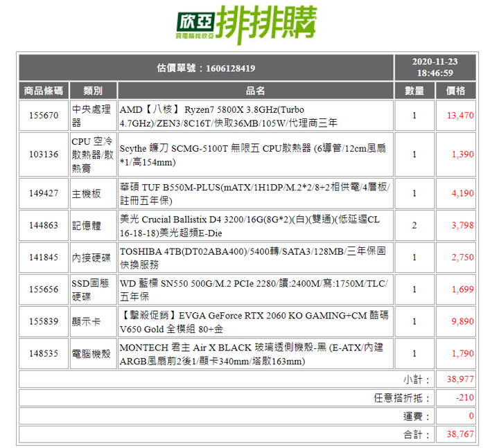Click the EVGA GeForce RTX 2060 KO product name
The width and height of the screenshot is (499, 448).
click(x=254, y=322)
